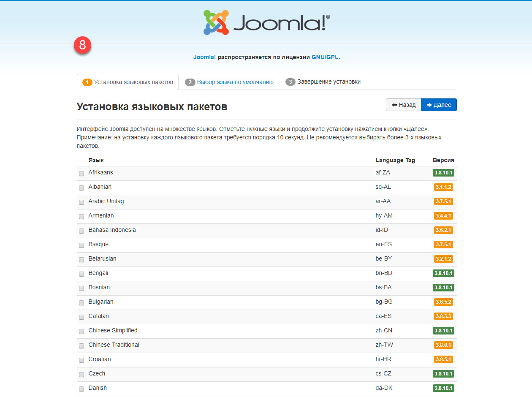This screenshot has height=397, width=532.
Task: Click the hr-HR language tag
Action: pyautogui.click(x=383, y=359)
